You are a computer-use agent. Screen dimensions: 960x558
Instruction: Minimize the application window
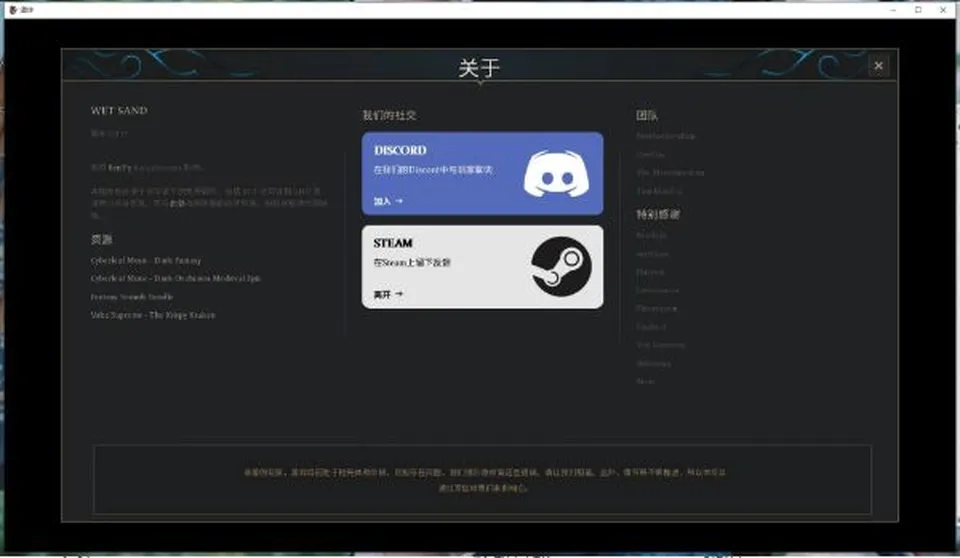893,10
